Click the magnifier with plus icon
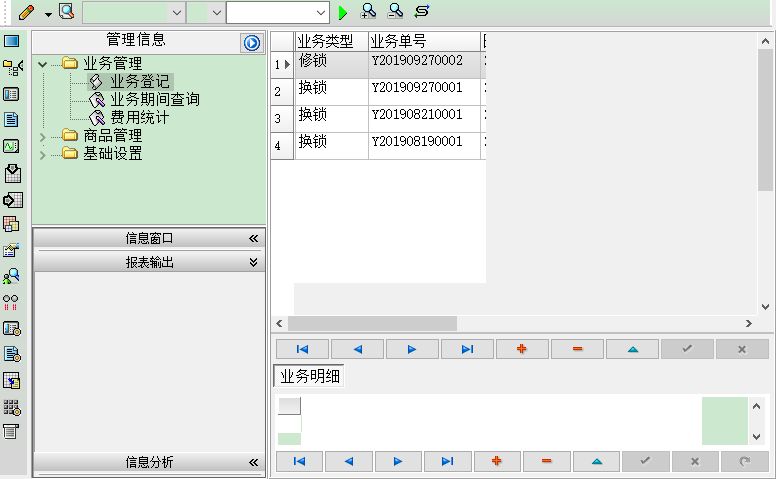This screenshot has width=776, height=479. pyautogui.click(x=368, y=11)
